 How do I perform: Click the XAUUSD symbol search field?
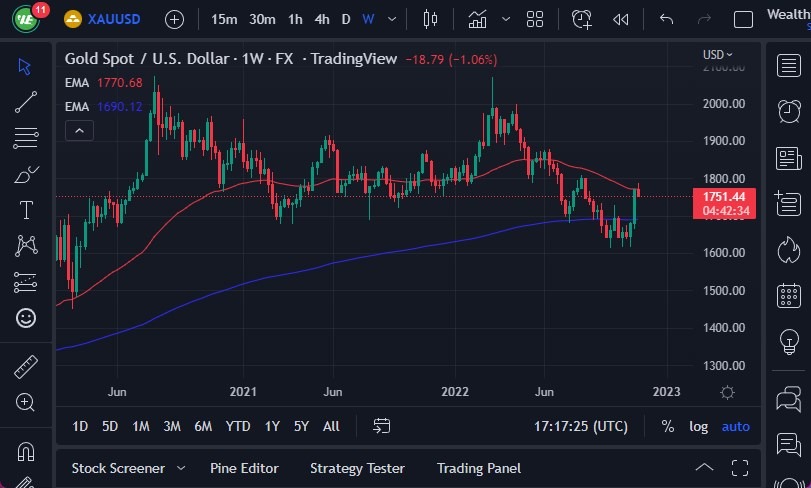pyautogui.click(x=111, y=19)
